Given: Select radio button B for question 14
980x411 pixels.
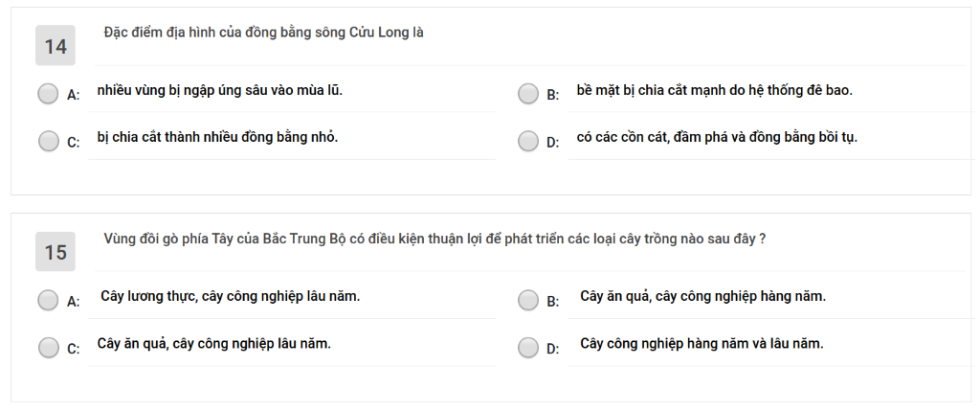Looking at the screenshot, I should (x=528, y=94).
